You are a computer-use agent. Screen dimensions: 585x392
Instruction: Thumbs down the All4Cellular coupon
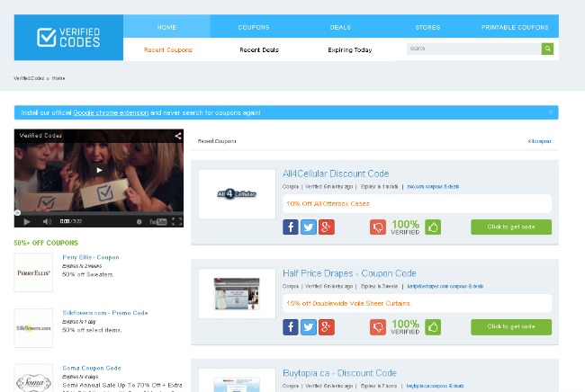[378, 227]
